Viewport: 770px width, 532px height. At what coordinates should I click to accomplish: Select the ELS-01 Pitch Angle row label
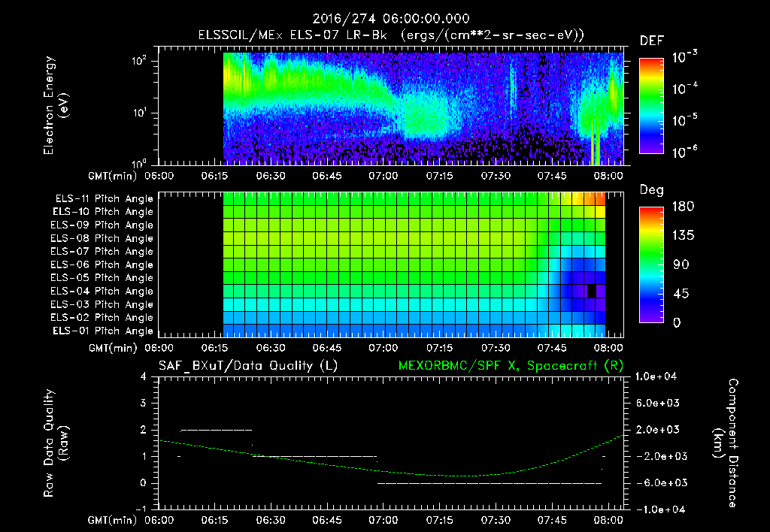pyautogui.click(x=102, y=331)
